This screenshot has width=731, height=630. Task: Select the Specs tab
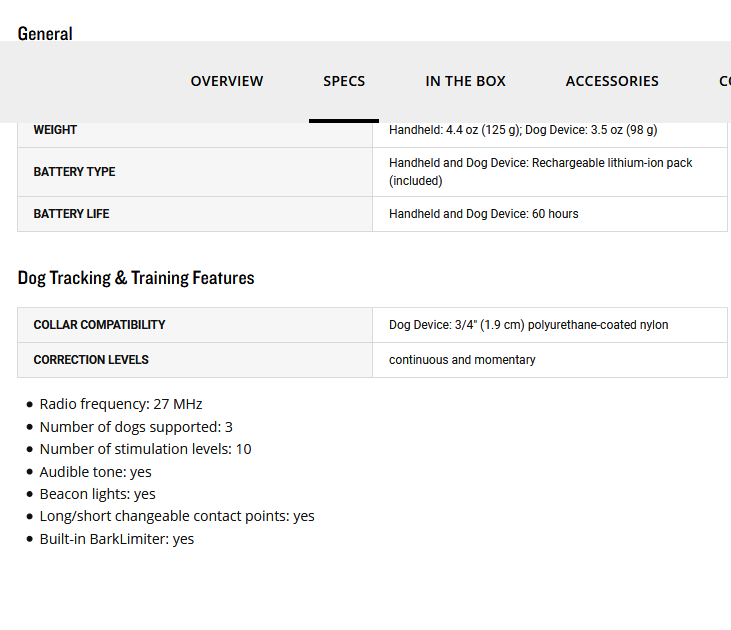tap(344, 81)
